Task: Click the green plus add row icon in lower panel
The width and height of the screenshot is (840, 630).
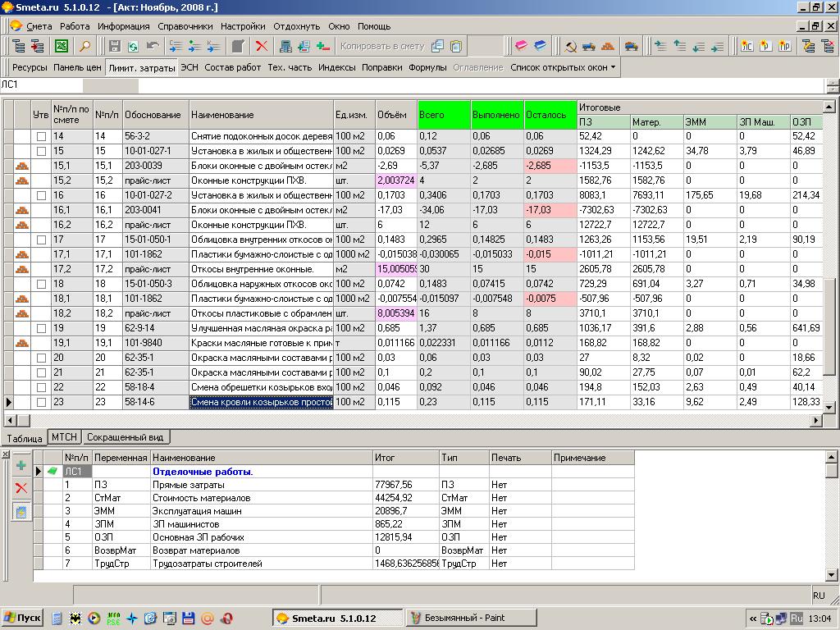Action: tap(21, 466)
